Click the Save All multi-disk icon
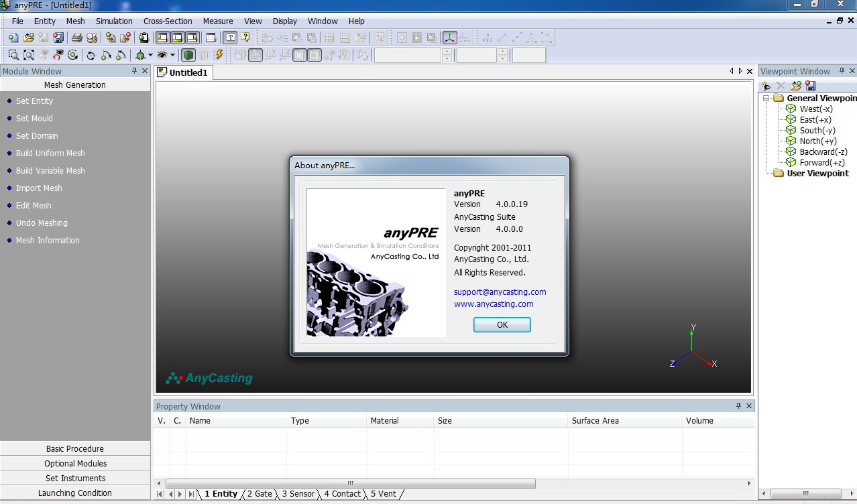 click(58, 38)
